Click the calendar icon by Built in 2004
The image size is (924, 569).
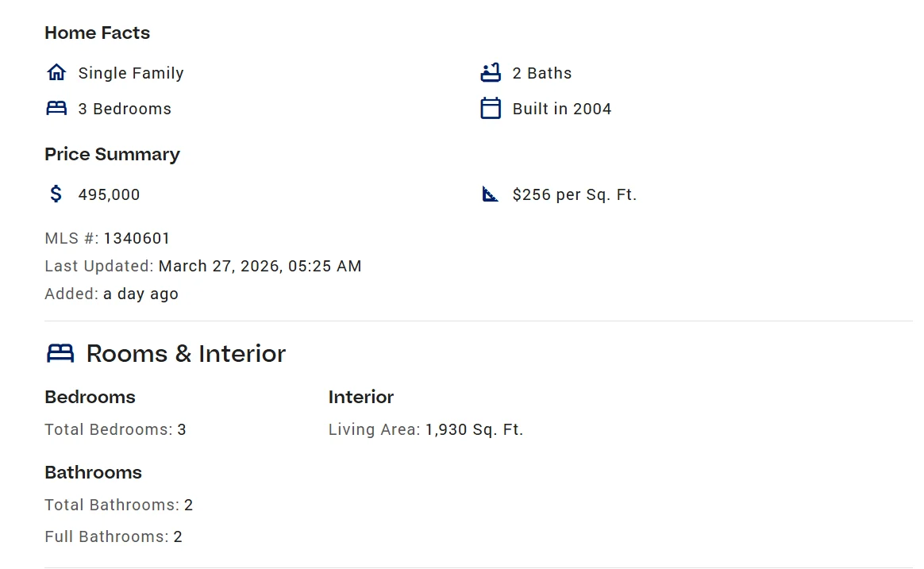(491, 109)
